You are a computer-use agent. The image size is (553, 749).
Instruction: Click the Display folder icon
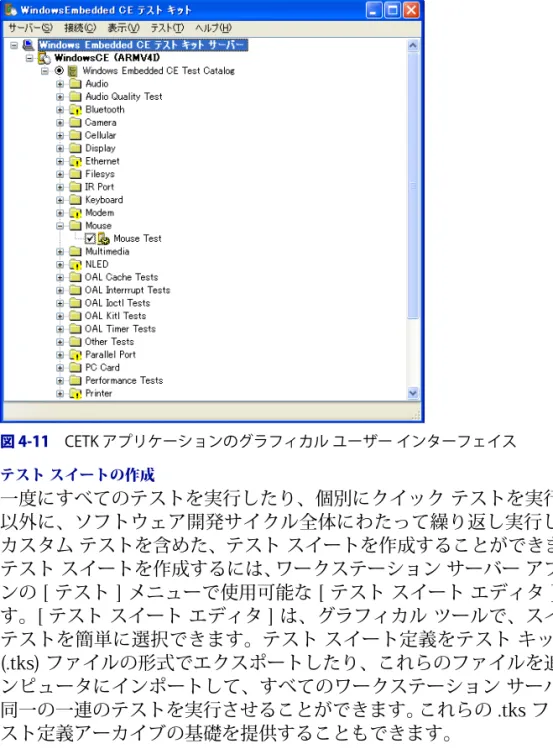(x=75, y=149)
